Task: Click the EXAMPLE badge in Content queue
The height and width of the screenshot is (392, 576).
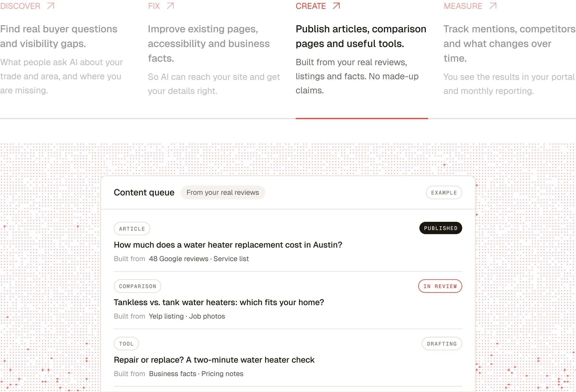Action: (444, 193)
